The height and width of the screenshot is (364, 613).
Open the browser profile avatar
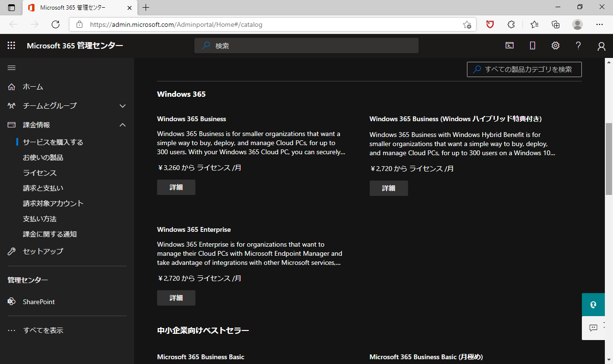tap(578, 24)
